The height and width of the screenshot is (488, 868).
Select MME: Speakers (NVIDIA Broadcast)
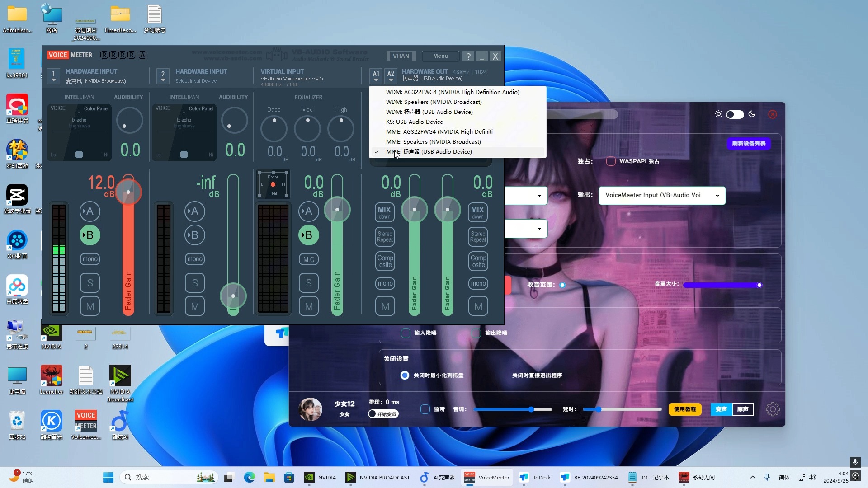click(458, 141)
